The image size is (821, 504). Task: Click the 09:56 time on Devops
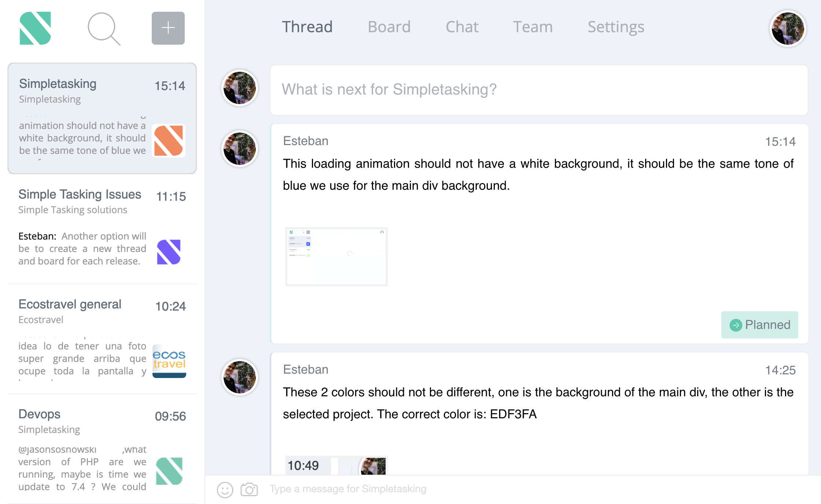[x=170, y=416]
